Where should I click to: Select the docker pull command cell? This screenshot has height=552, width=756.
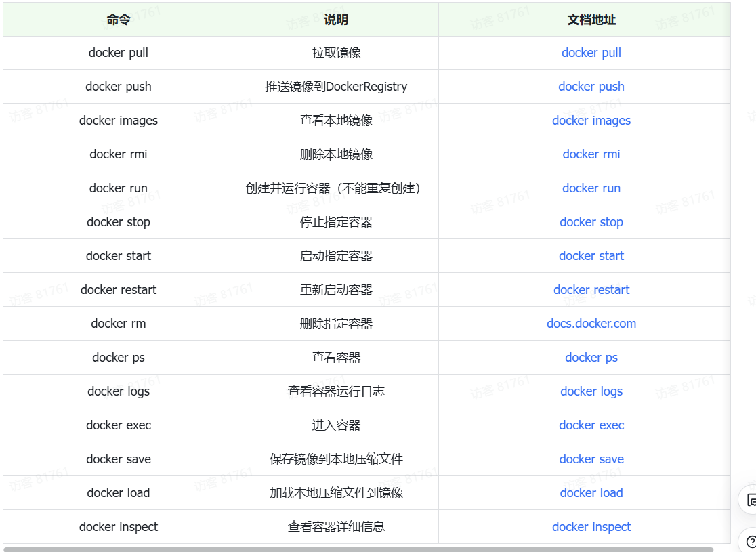[x=119, y=53]
